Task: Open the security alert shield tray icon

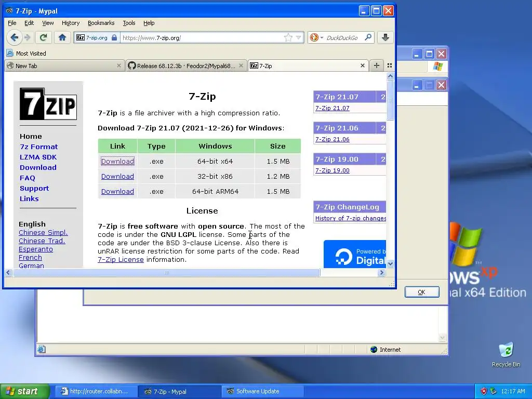Action: [x=484, y=391]
